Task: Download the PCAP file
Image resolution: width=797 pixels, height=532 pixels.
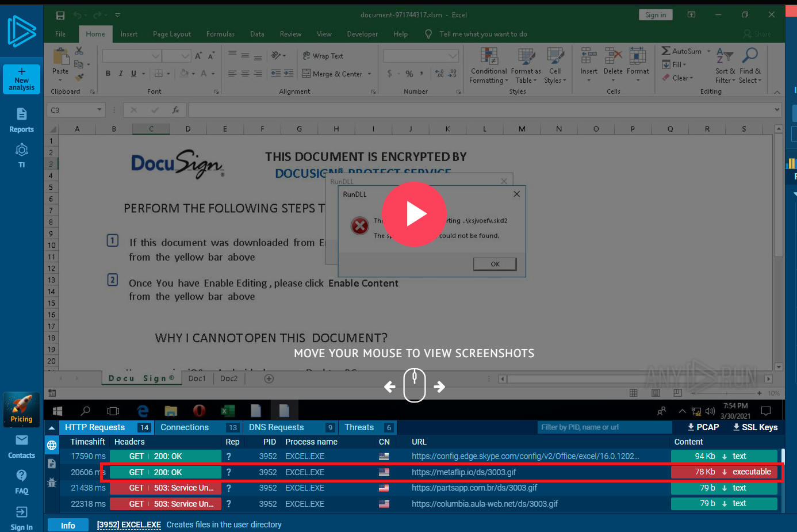Action: 703,427
